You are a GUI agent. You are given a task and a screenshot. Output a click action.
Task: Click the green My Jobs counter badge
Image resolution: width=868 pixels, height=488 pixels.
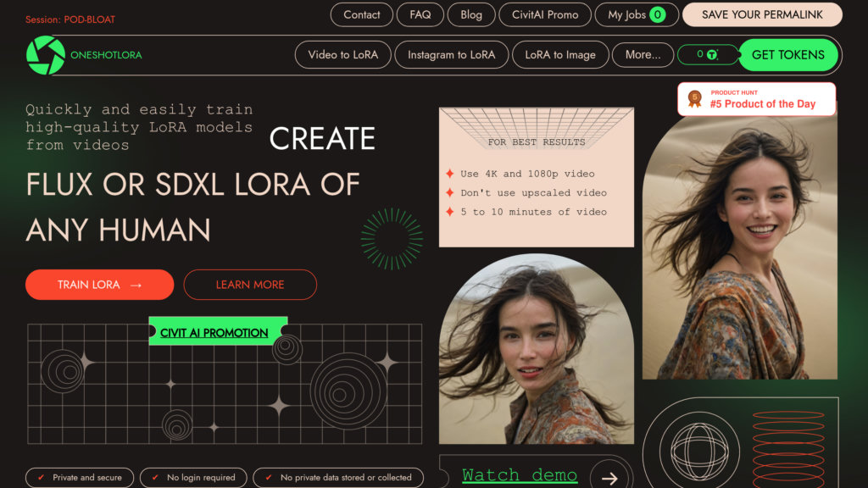[x=657, y=14]
